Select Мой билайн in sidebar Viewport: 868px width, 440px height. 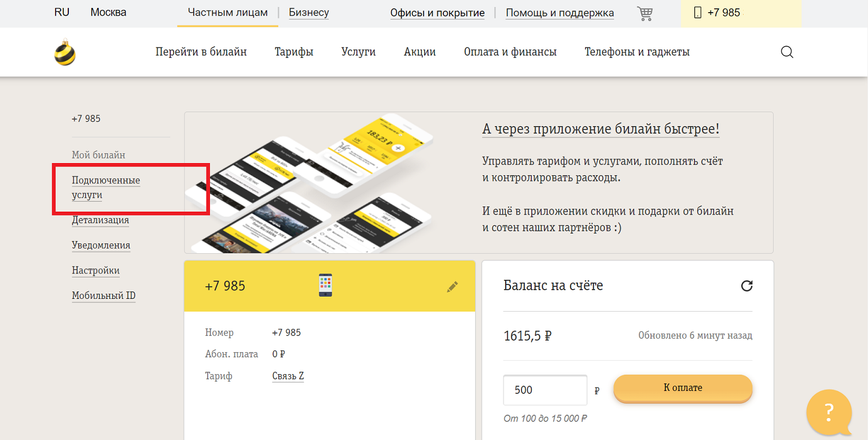coord(98,155)
